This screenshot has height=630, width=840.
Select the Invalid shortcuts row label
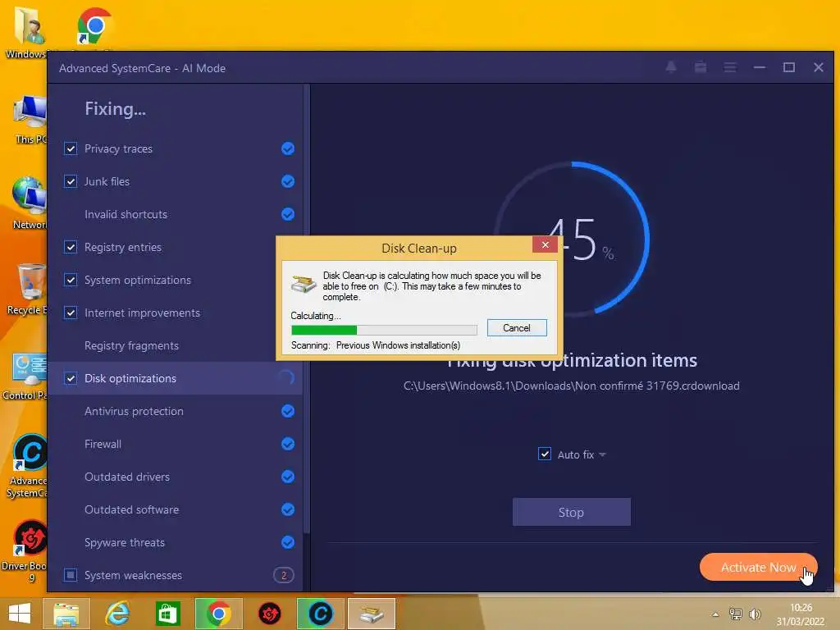click(126, 214)
